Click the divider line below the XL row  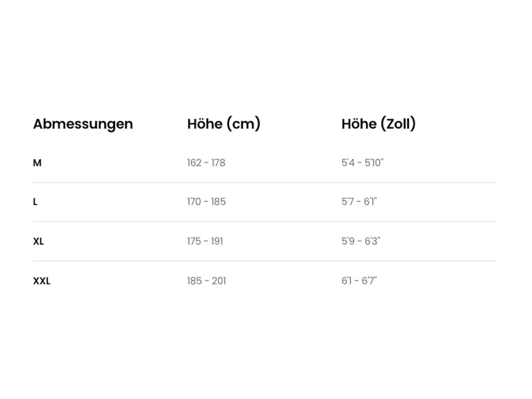coord(264,261)
